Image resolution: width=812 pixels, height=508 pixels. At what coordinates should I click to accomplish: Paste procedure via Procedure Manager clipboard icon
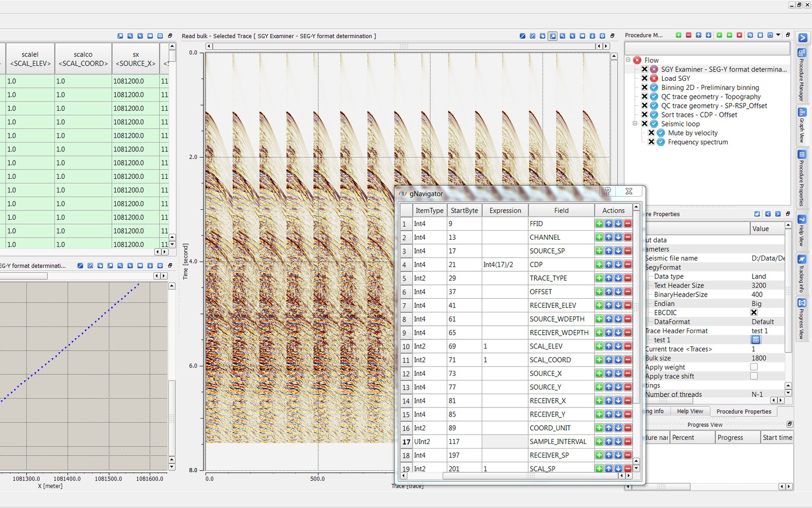click(760, 35)
